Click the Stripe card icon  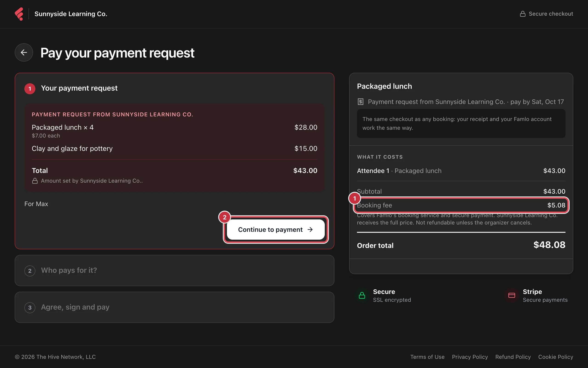coord(512,296)
